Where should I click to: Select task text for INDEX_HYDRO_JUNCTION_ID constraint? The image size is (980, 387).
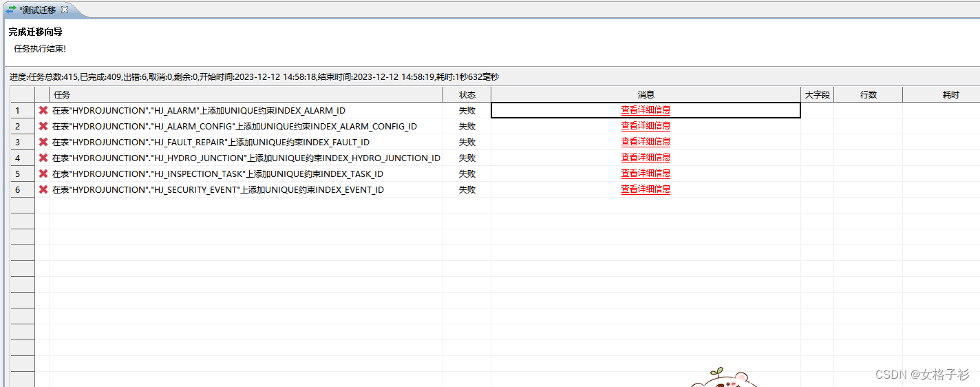click(246, 158)
